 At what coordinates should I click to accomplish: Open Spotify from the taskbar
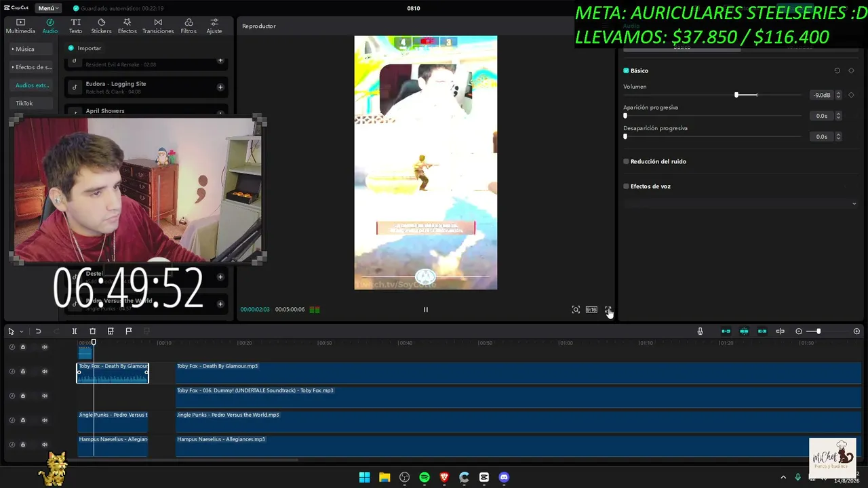pyautogui.click(x=425, y=477)
